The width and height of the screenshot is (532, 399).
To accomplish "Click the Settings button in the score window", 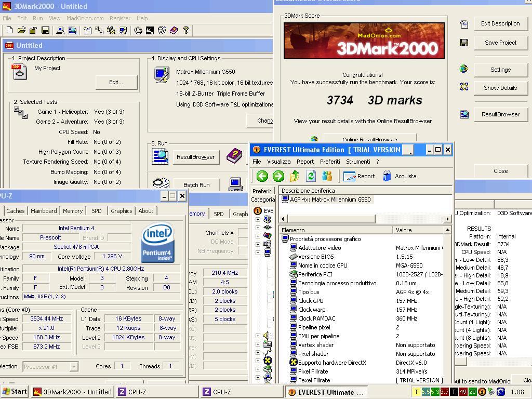I will [500, 70].
